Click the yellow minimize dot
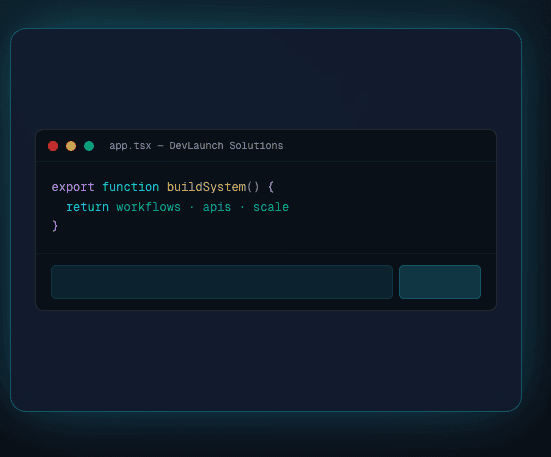 71,146
